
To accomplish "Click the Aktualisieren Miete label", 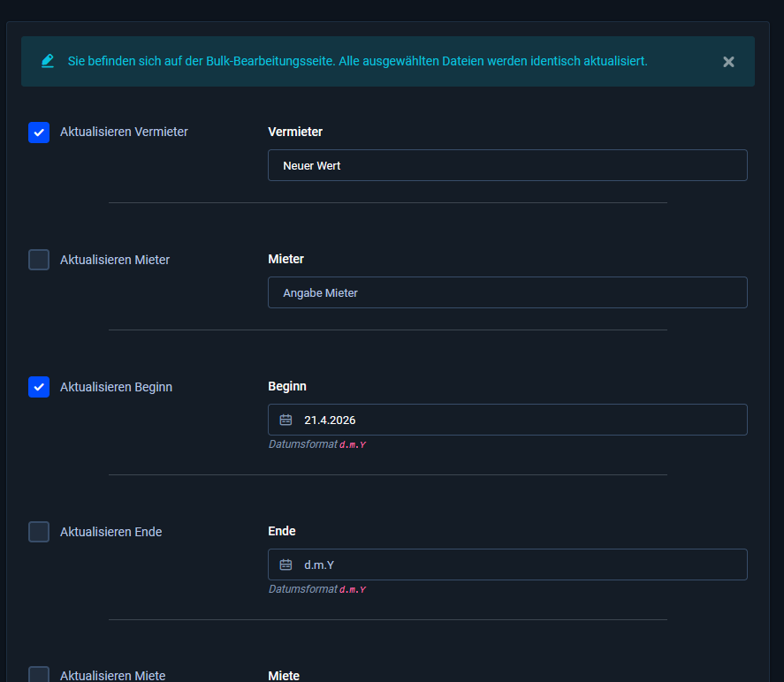I will pos(113,676).
